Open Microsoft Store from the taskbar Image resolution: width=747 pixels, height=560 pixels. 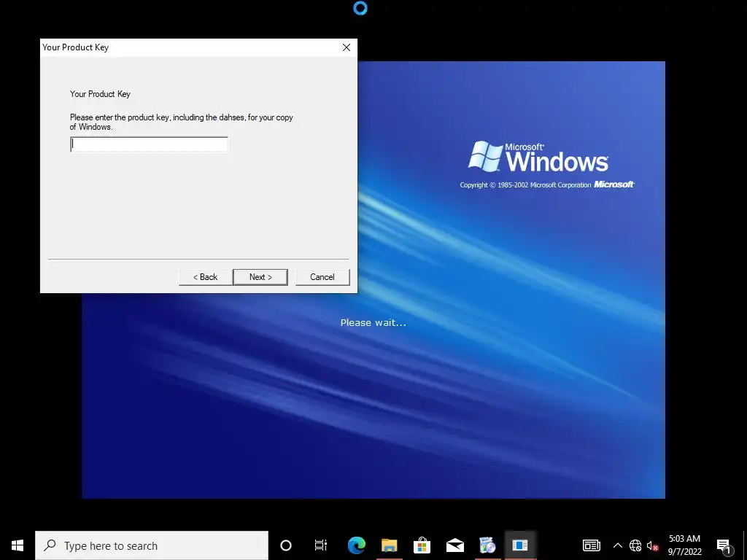tap(422, 545)
